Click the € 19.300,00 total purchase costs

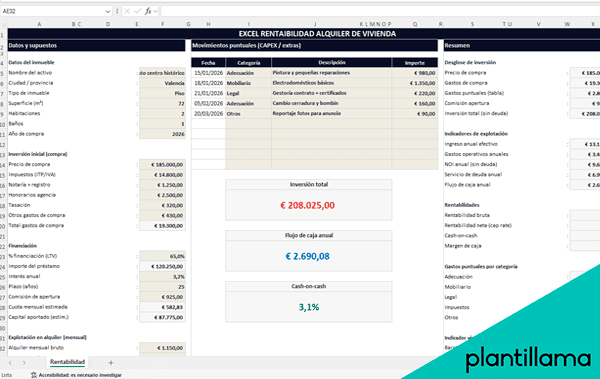pyautogui.click(x=162, y=226)
